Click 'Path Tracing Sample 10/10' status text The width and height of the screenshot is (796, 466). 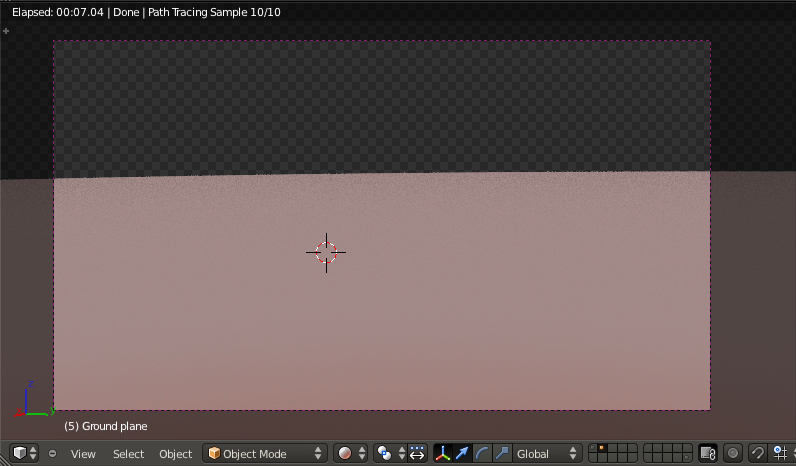[214, 12]
